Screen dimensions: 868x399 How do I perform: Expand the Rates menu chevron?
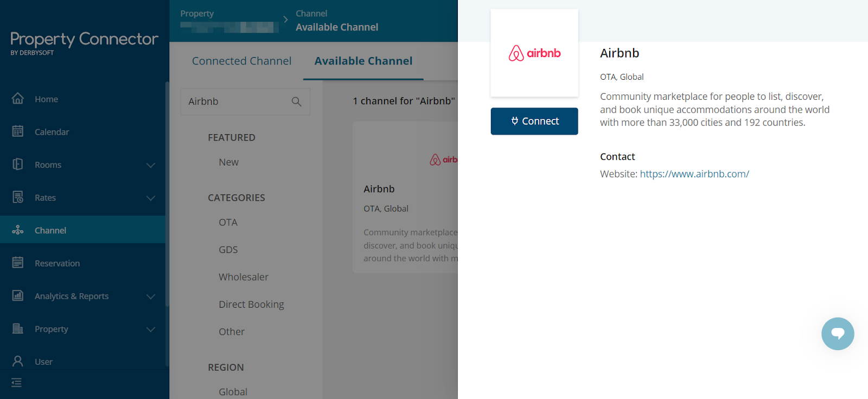click(151, 198)
